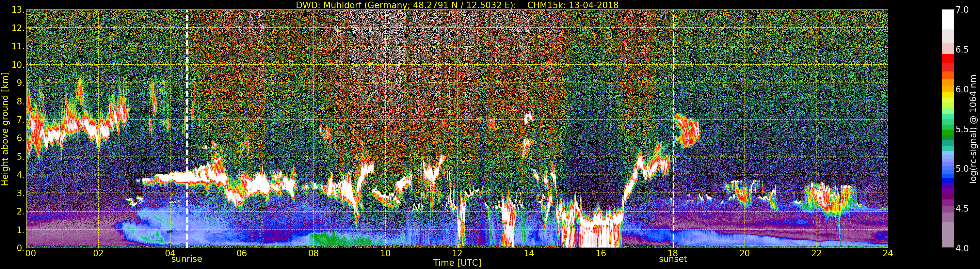980x269 pixels.
Task: Click the '13.' height axis tick label
Action: tap(18, 10)
